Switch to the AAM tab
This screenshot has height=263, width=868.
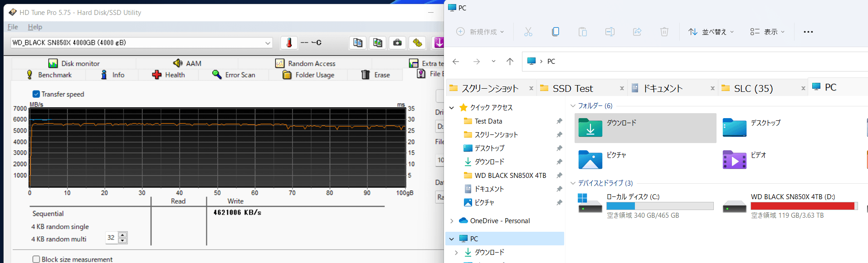pyautogui.click(x=187, y=63)
